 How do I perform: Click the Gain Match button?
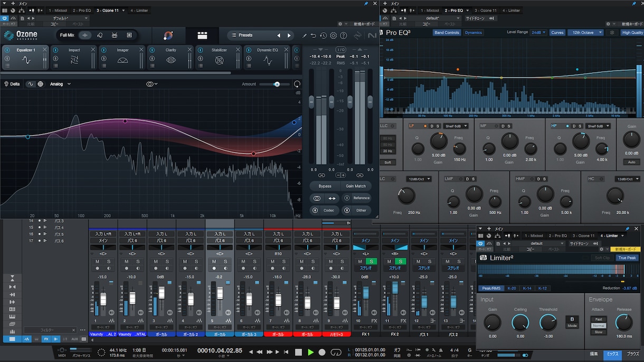[x=356, y=186]
